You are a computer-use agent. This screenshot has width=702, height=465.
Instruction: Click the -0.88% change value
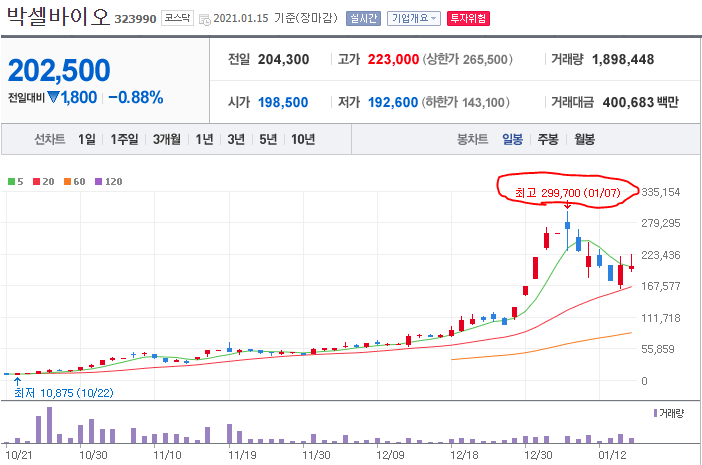point(136,97)
